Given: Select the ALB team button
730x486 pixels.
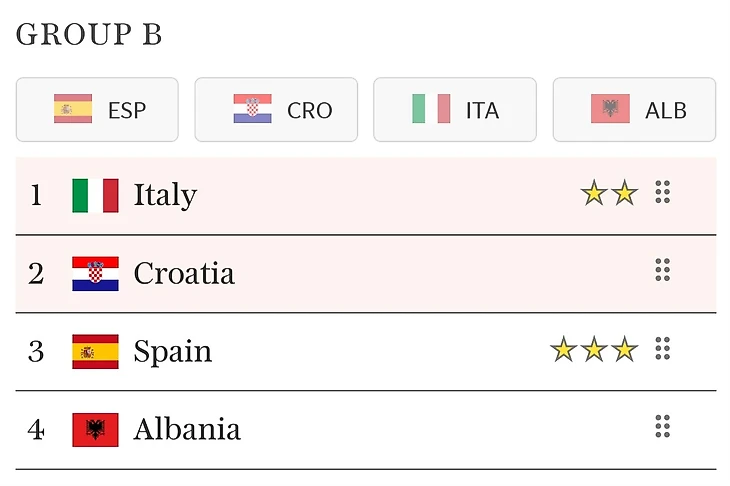Looking at the screenshot, I should click(634, 110).
